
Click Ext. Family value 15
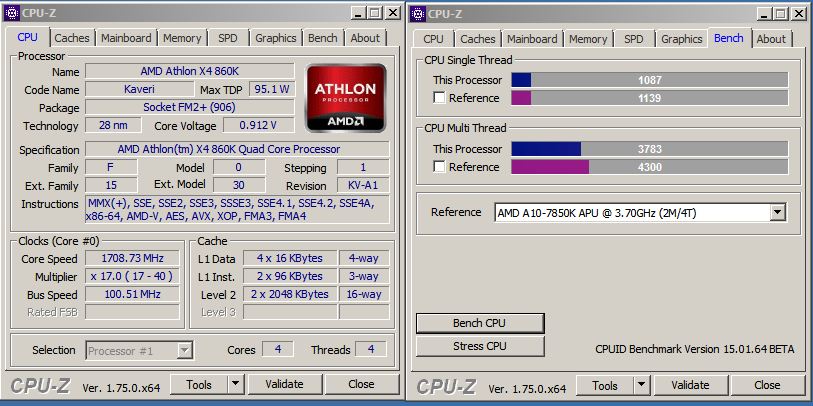pyautogui.click(x=111, y=185)
